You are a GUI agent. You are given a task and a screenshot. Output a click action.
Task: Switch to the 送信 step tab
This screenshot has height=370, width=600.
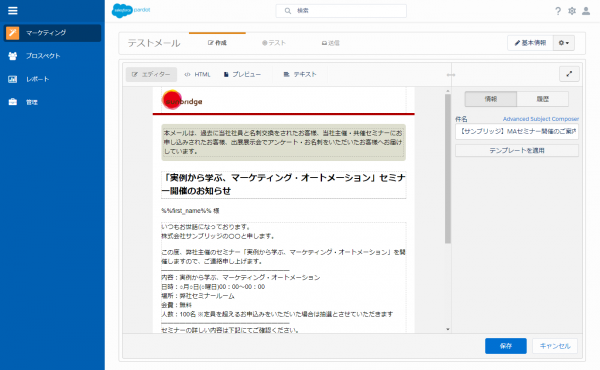(331, 43)
